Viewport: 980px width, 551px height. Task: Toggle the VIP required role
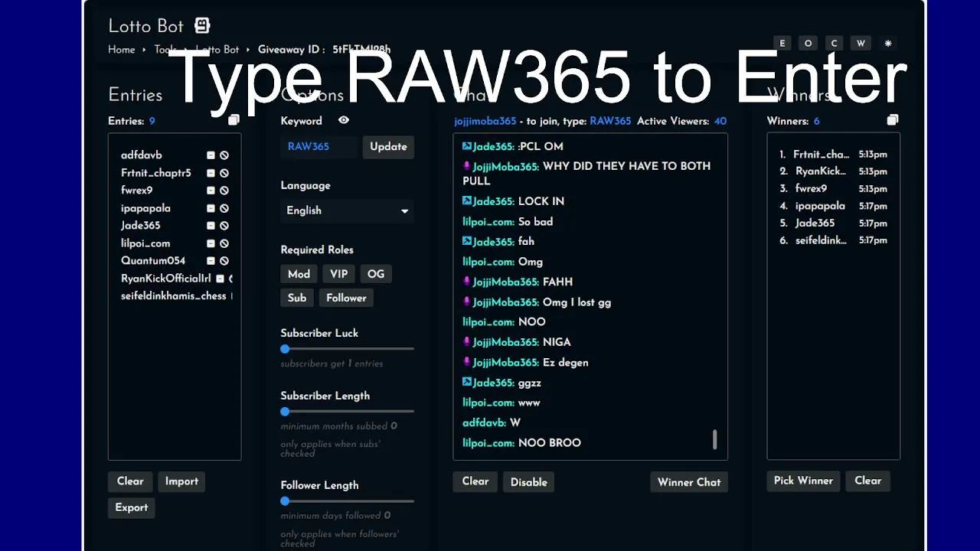pyautogui.click(x=338, y=274)
